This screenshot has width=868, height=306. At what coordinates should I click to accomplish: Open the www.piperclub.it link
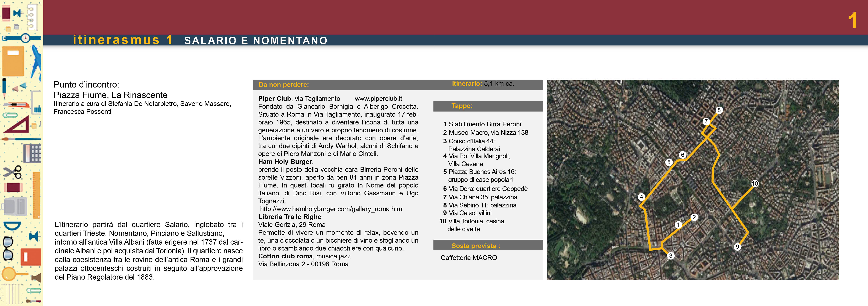[x=378, y=99]
